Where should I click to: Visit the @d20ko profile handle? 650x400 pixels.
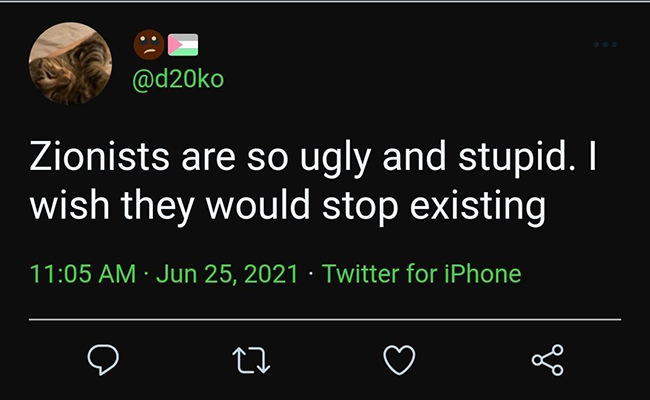coord(178,79)
